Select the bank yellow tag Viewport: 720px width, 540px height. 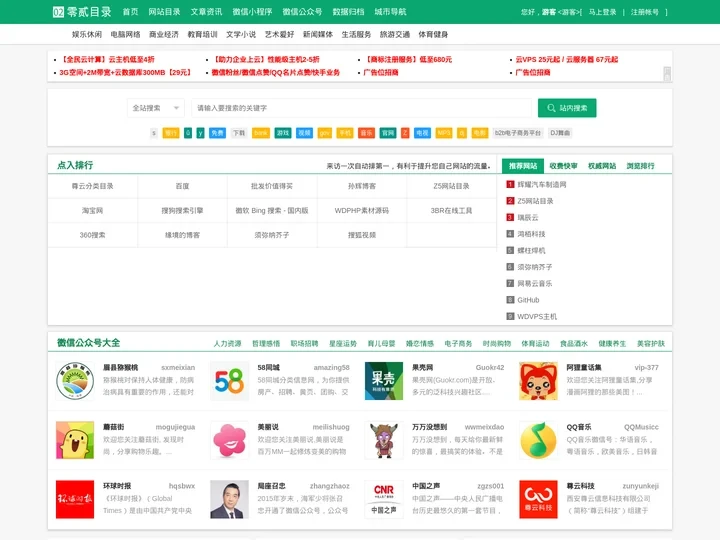(x=261, y=133)
